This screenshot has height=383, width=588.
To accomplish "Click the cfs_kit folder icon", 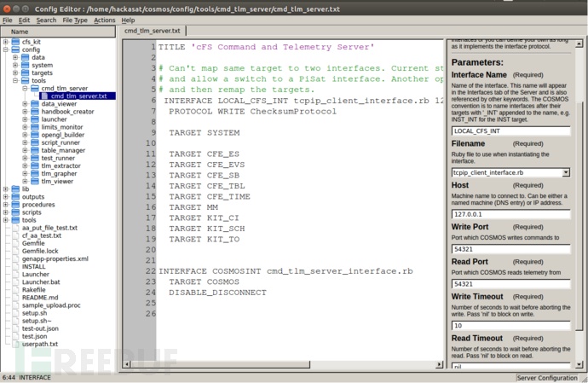I will 15,41.
